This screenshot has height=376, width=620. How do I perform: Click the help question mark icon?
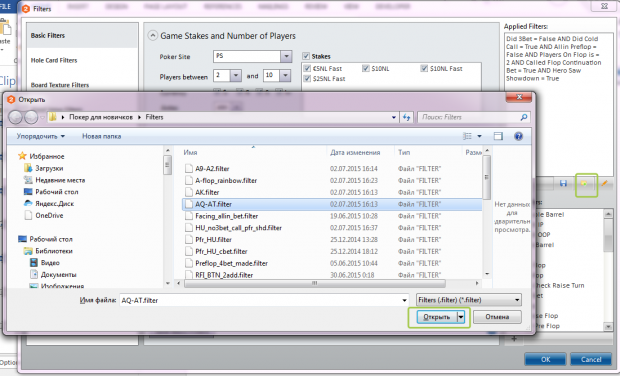point(518,136)
